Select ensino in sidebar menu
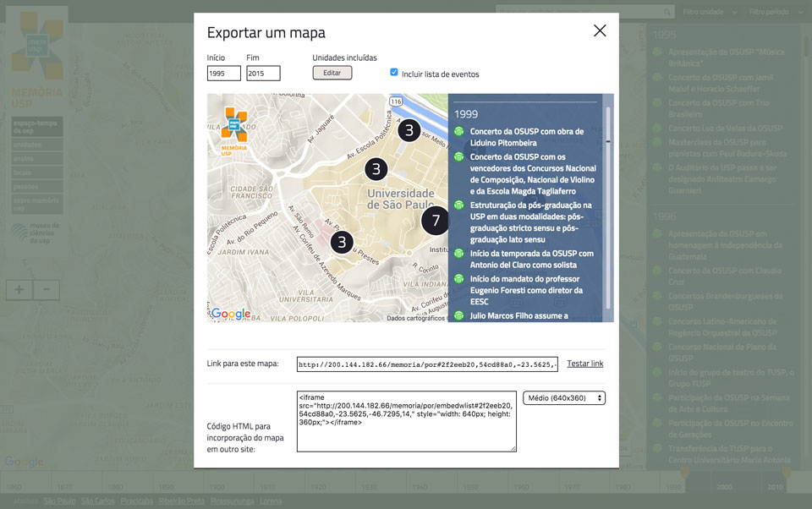This screenshot has height=509, width=812. pyautogui.click(x=37, y=158)
